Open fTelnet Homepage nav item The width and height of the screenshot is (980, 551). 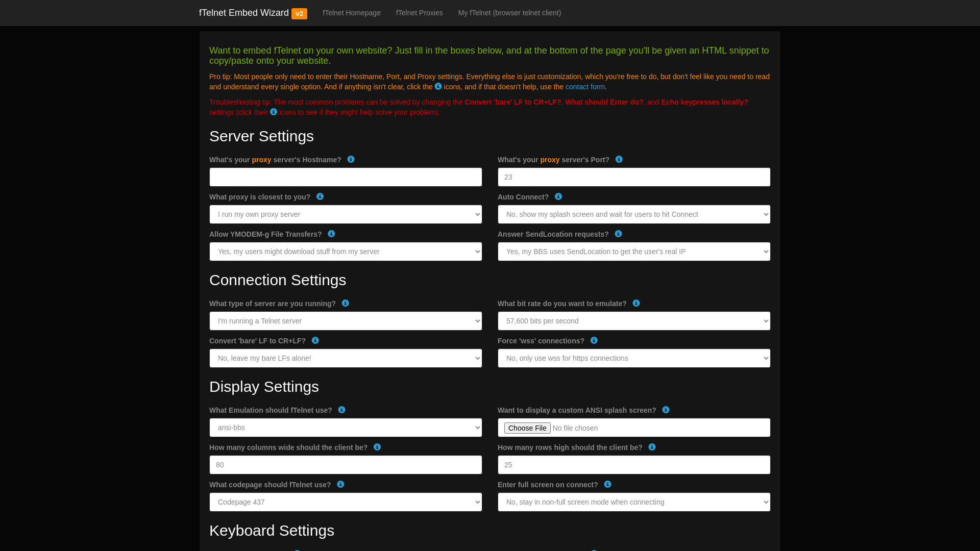[352, 13]
